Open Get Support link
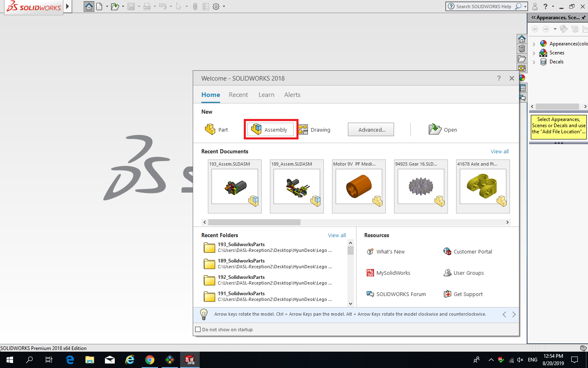588x368 pixels. 463,294
